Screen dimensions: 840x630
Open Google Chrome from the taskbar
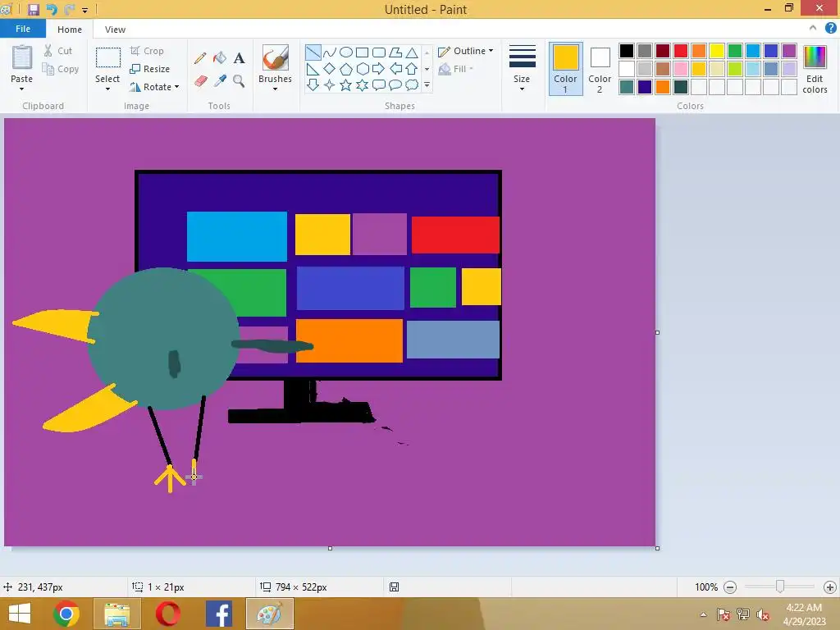coord(66,614)
